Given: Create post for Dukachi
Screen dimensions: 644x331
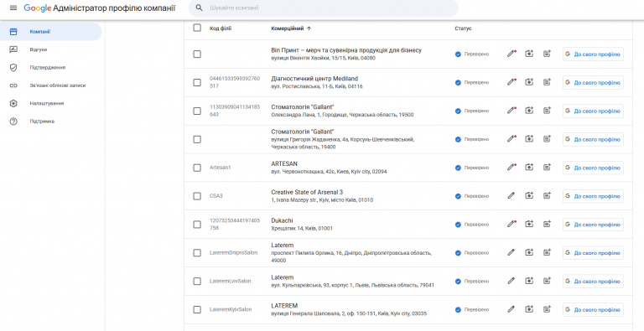Looking at the screenshot, I should coord(547,225).
